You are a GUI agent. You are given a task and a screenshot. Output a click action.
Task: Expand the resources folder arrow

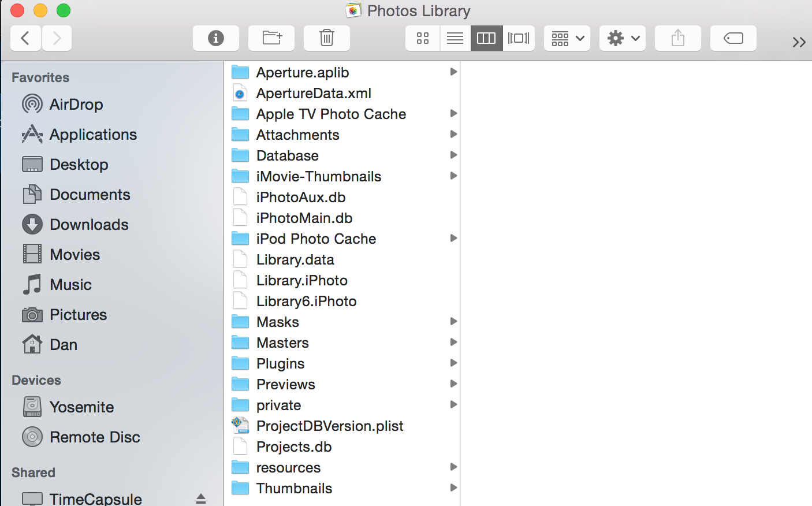point(453,467)
